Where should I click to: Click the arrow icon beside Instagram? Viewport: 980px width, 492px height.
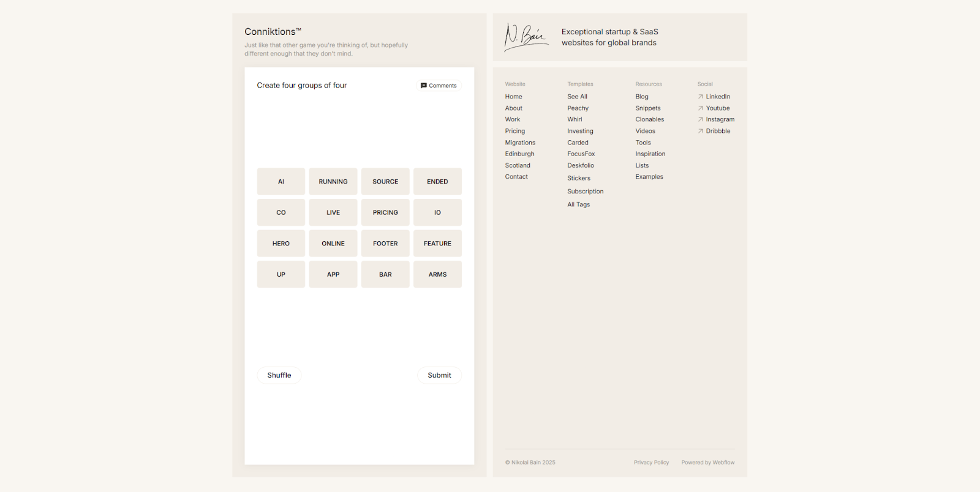(x=701, y=119)
